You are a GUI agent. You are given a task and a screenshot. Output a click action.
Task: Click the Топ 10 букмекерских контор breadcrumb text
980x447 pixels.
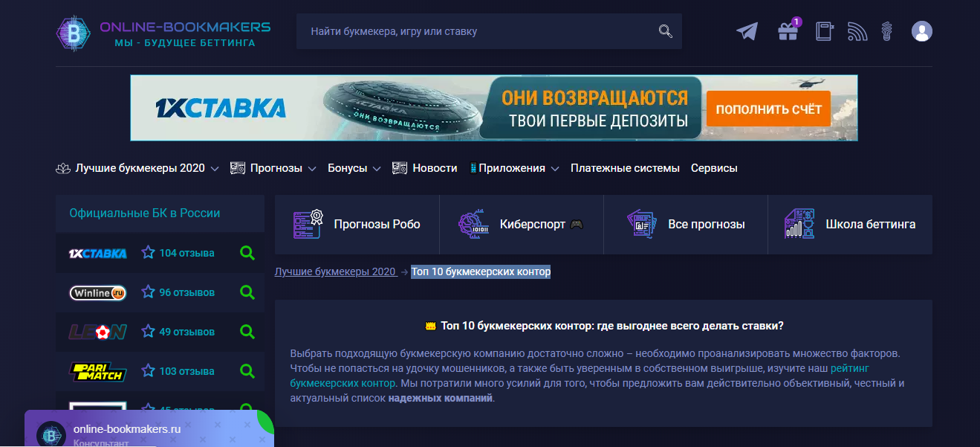point(481,271)
